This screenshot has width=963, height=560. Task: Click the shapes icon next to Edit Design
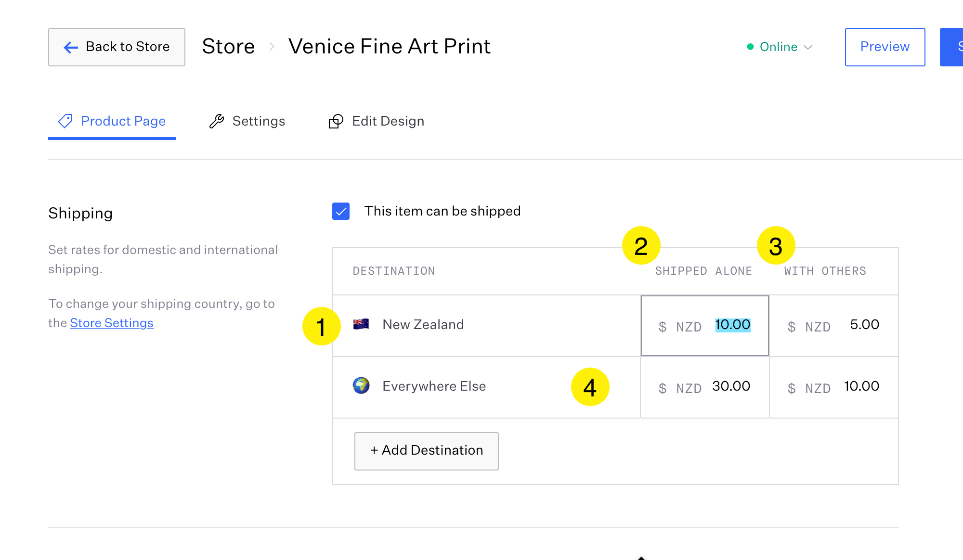click(x=336, y=121)
